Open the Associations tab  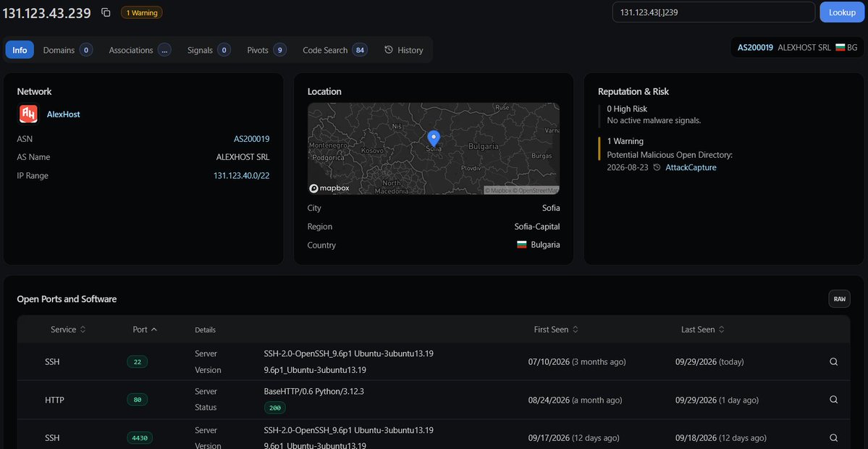pyautogui.click(x=140, y=50)
